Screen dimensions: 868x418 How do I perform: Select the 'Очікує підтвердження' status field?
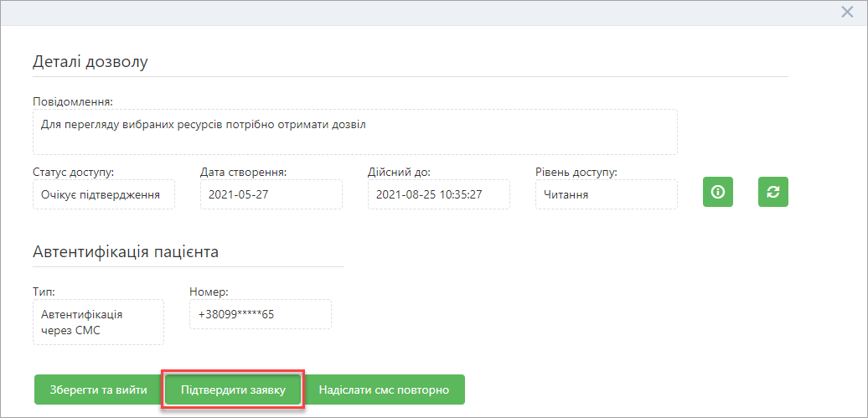pos(104,194)
